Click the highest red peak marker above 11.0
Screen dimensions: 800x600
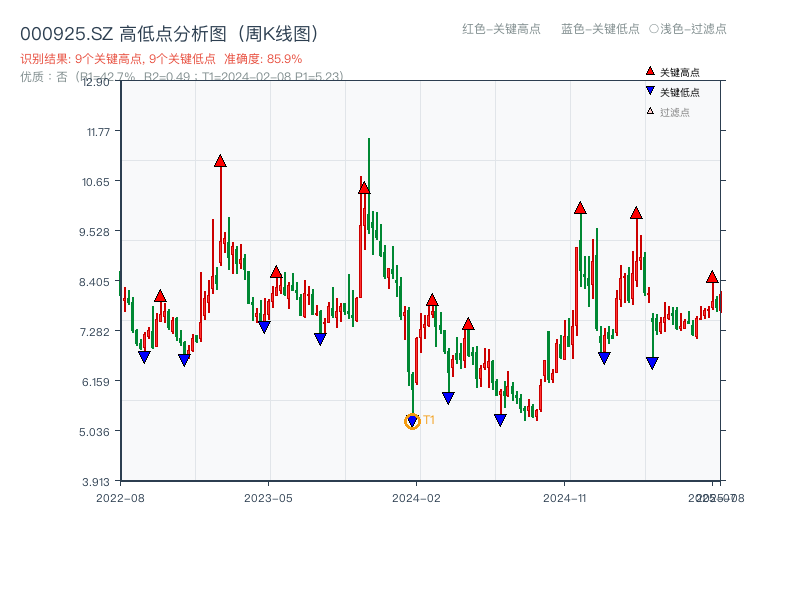pos(220,159)
